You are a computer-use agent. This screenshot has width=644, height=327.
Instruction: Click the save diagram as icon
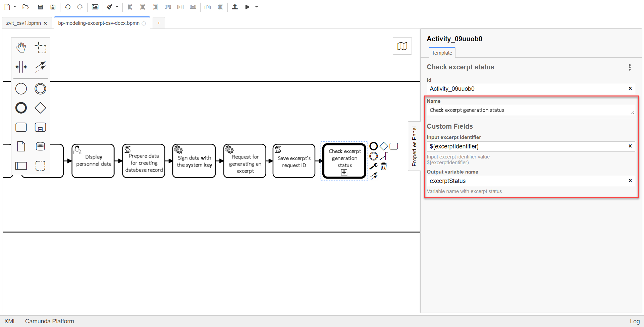point(53,7)
